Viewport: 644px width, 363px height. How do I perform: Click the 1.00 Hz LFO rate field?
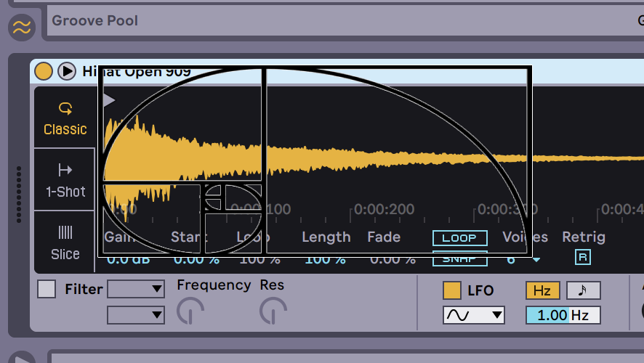pos(563,315)
